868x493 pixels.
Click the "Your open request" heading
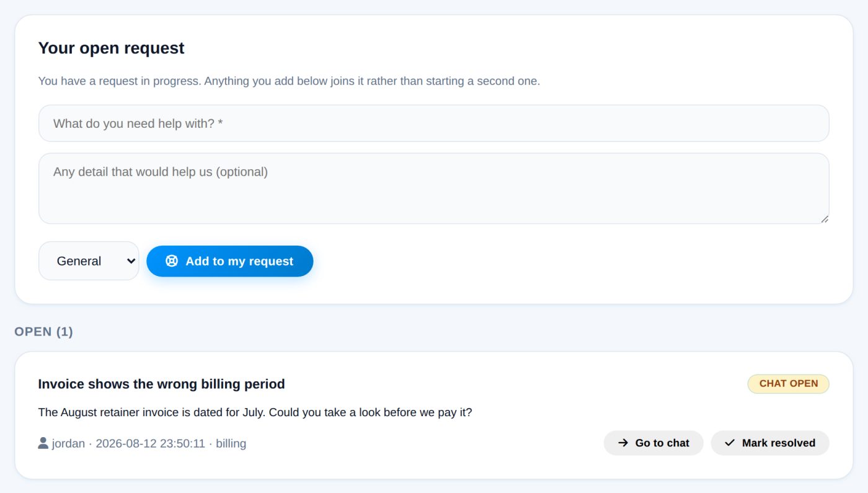click(112, 48)
